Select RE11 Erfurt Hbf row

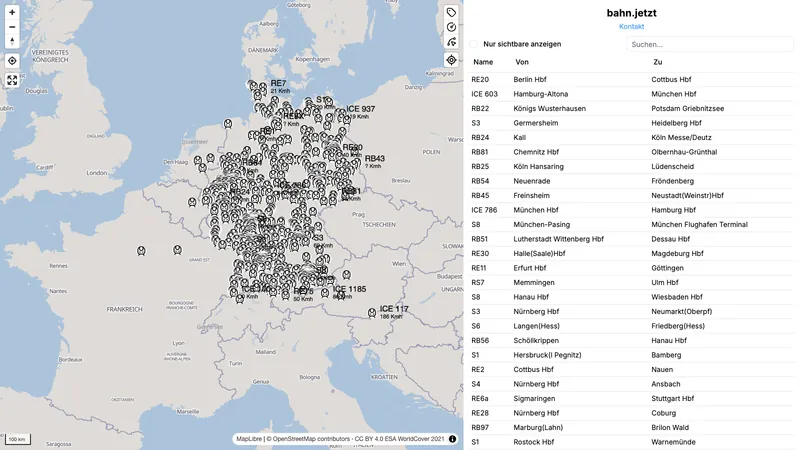point(631,268)
